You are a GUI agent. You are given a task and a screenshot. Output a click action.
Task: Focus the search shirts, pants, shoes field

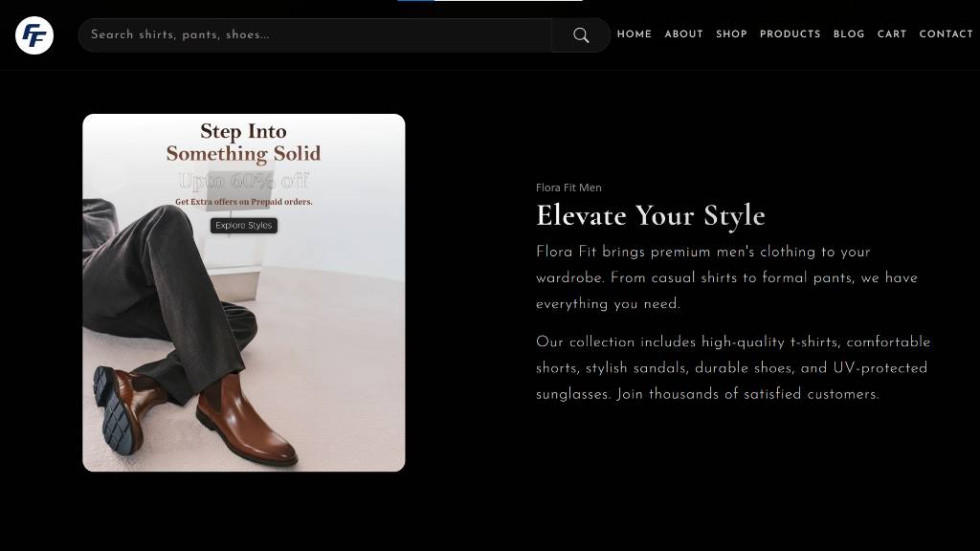pos(315,35)
